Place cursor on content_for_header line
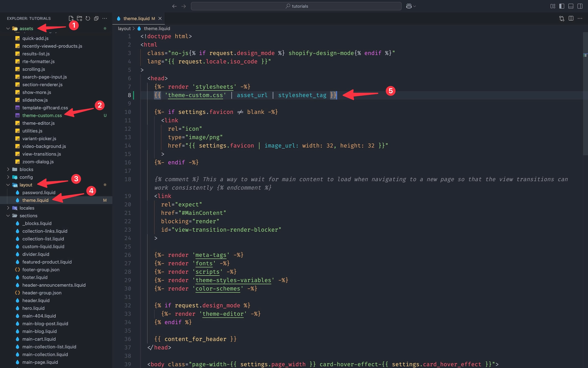 tap(195, 339)
